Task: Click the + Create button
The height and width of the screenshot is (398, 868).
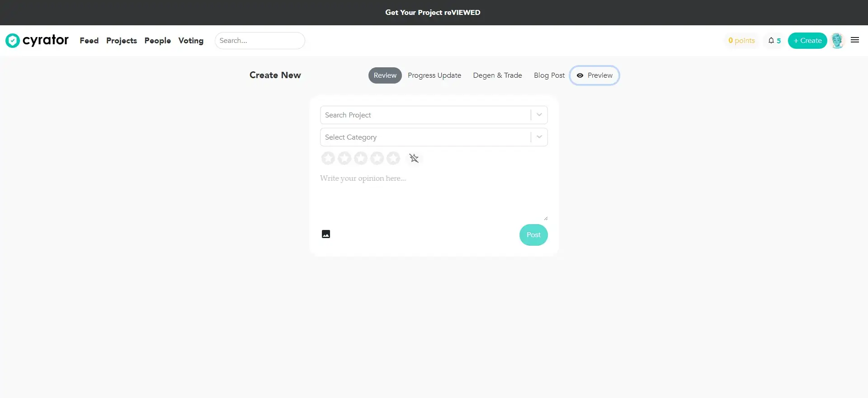Action: (x=807, y=41)
